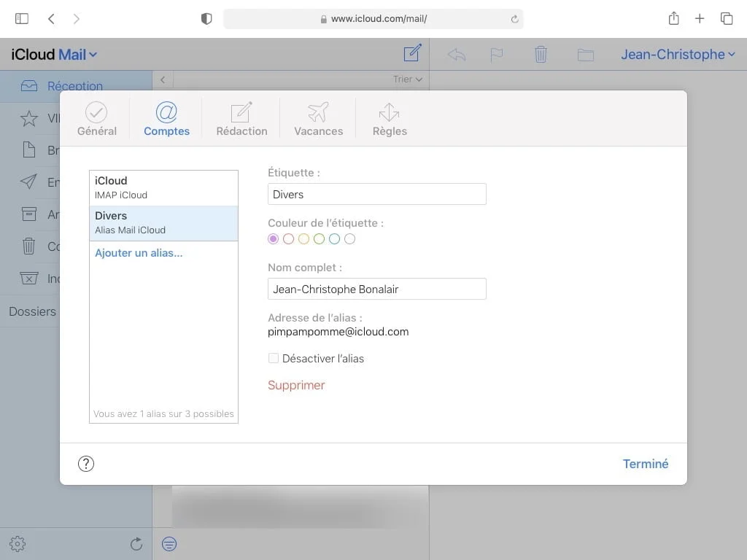747x560 pixels.
Task: Open mail settings via the gear icon
Action: [17, 543]
